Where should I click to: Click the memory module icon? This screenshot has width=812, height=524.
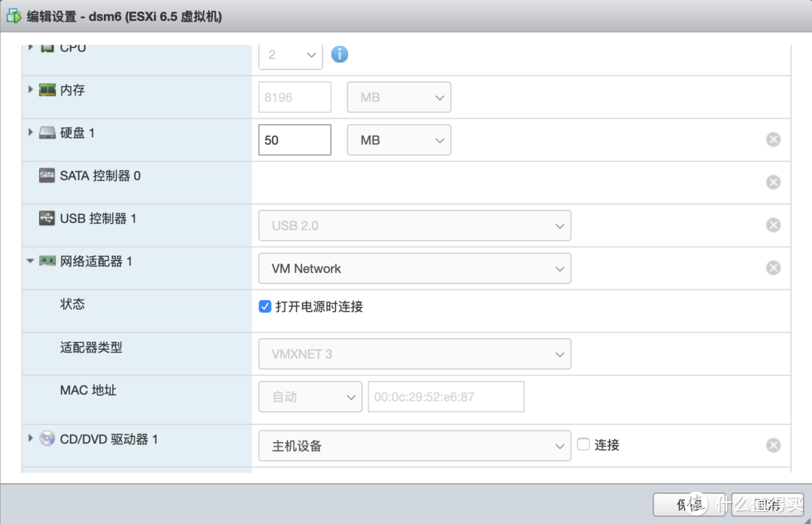point(47,90)
